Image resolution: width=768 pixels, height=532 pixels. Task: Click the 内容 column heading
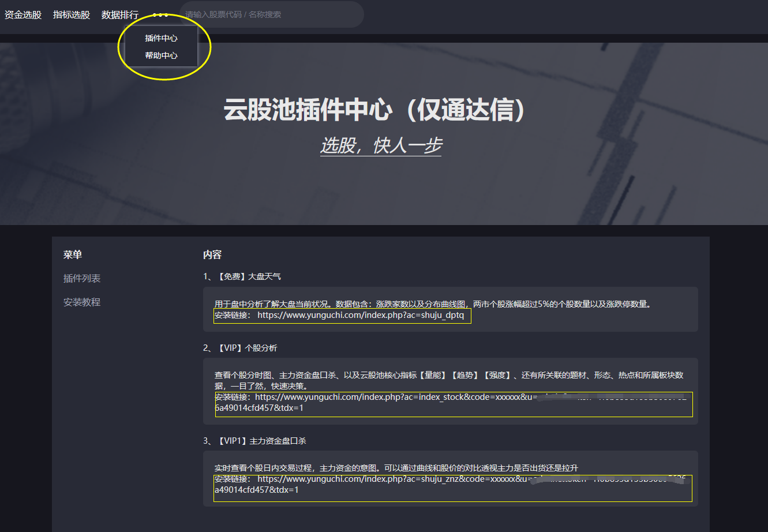212,254
